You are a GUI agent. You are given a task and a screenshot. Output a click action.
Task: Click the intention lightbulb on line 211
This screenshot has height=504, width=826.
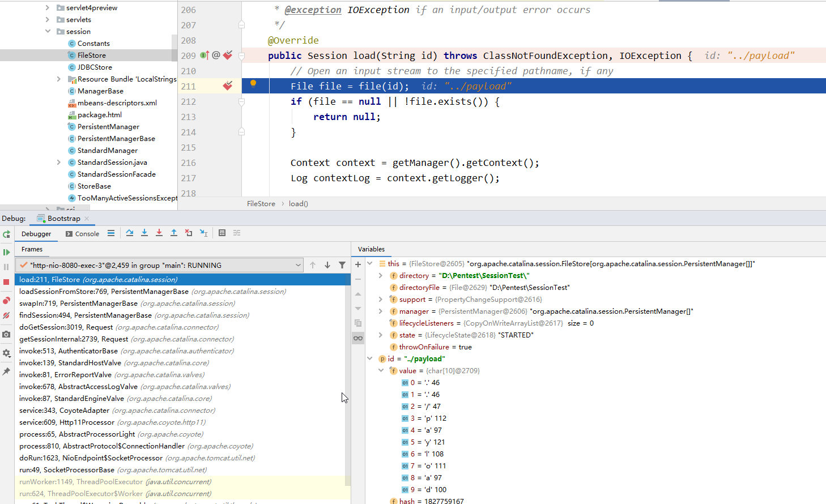(x=253, y=84)
